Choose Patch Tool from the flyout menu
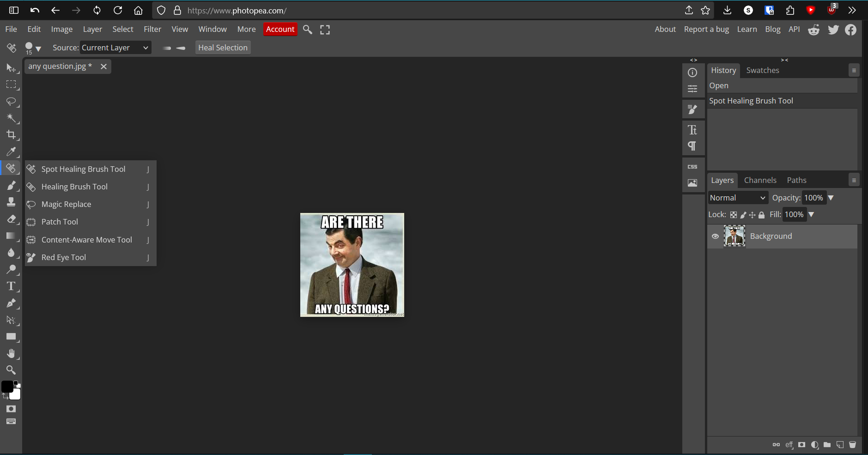This screenshot has width=868, height=455. tap(60, 222)
